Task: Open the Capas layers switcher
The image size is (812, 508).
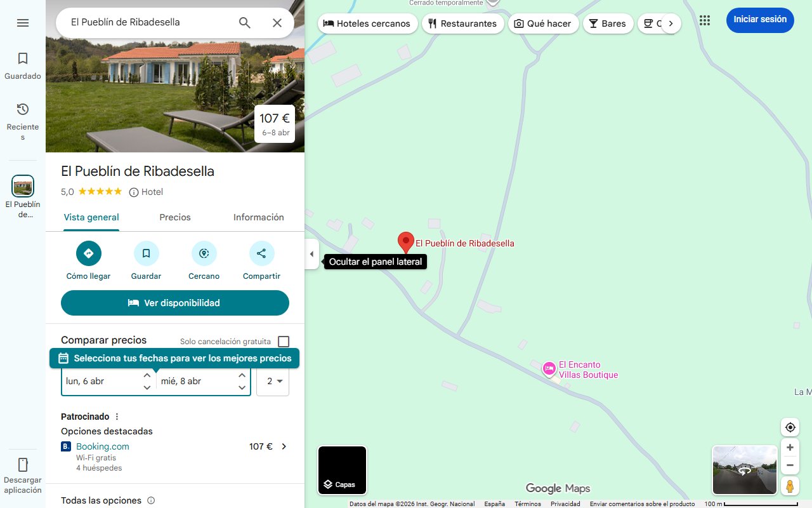Action: tap(343, 471)
